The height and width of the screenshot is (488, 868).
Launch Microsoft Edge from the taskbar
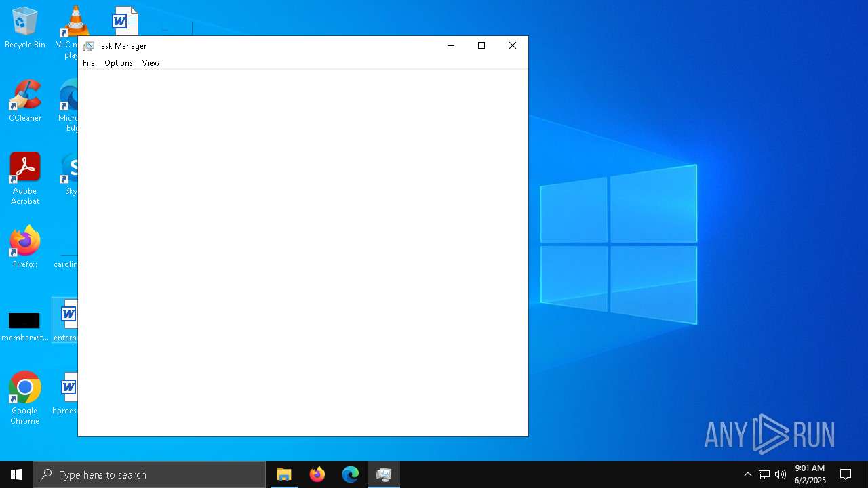(351, 474)
